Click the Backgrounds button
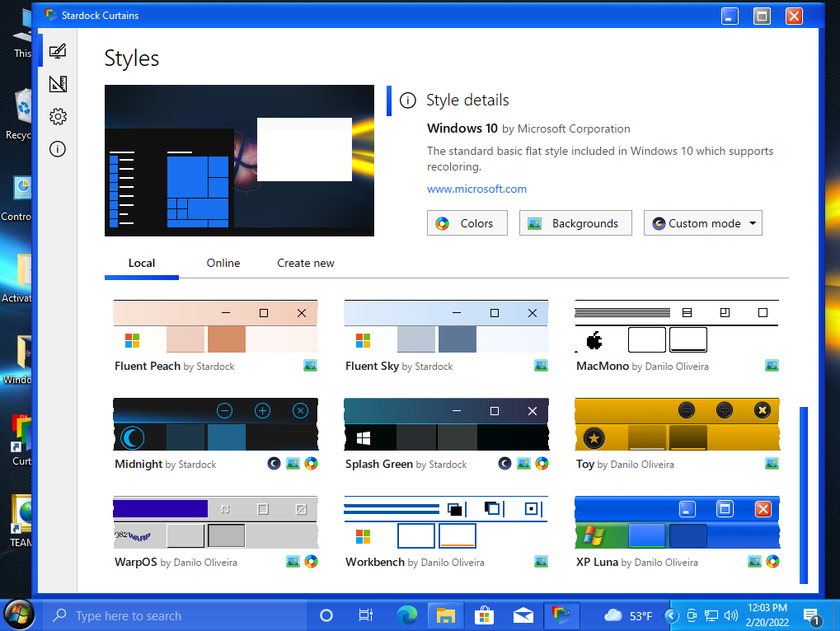This screenshot has height=631, width=840. 575,223
